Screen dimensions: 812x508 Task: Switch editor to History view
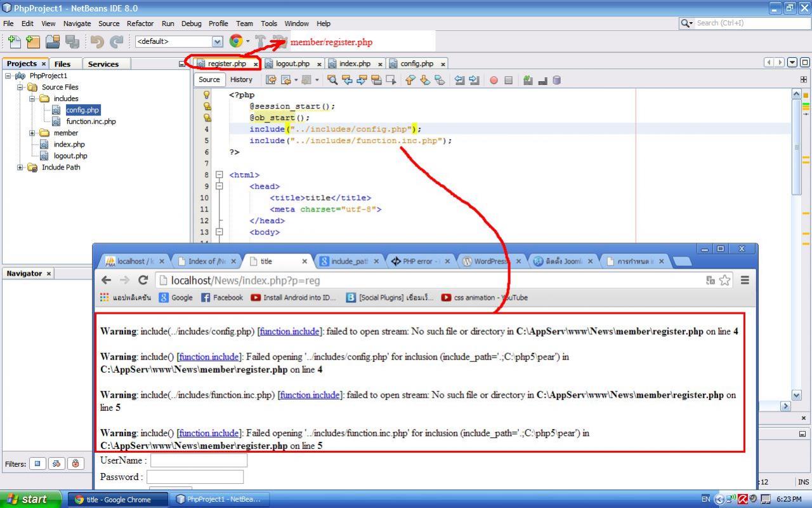pyautogui.click(x=241, y=80)
